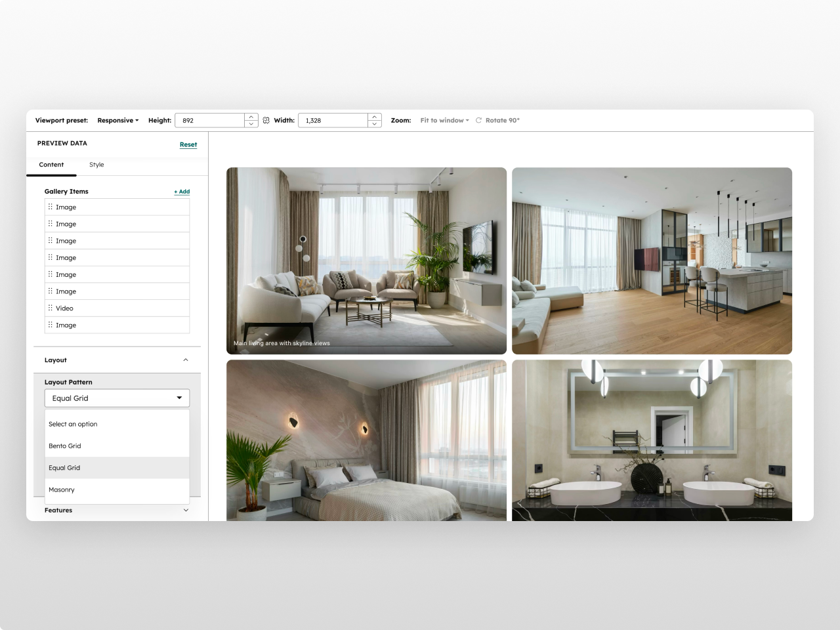Open the Layout Pattern combo box
The height and width of the screenshot is (630, 840).
(x=117, y=398)
